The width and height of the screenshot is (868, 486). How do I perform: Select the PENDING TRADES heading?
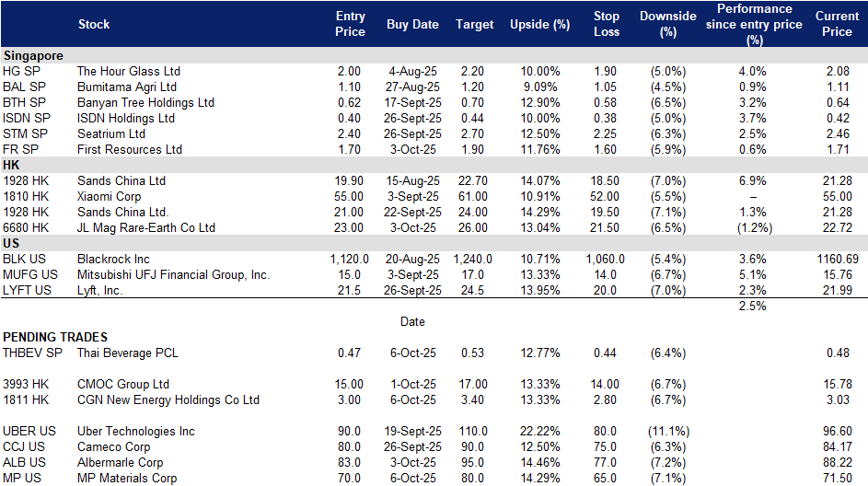(55, 337)
